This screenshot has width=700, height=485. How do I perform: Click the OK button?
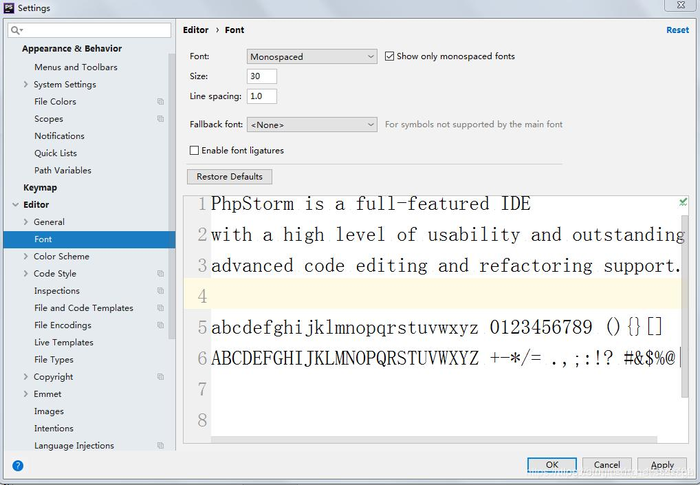click(x=552, y=464)
